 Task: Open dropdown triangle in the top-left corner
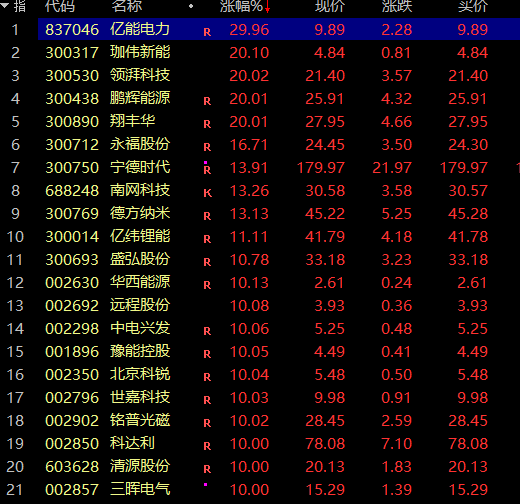click(5, 5)
